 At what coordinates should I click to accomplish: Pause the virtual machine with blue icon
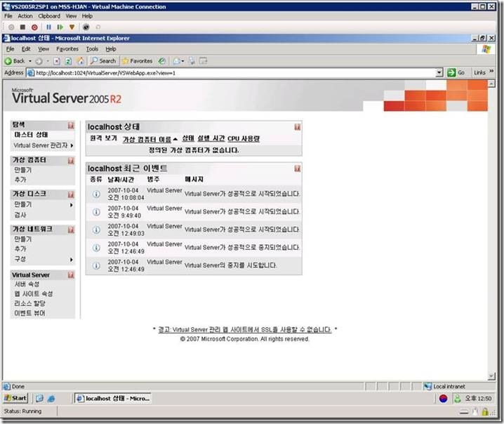[48, 27]
